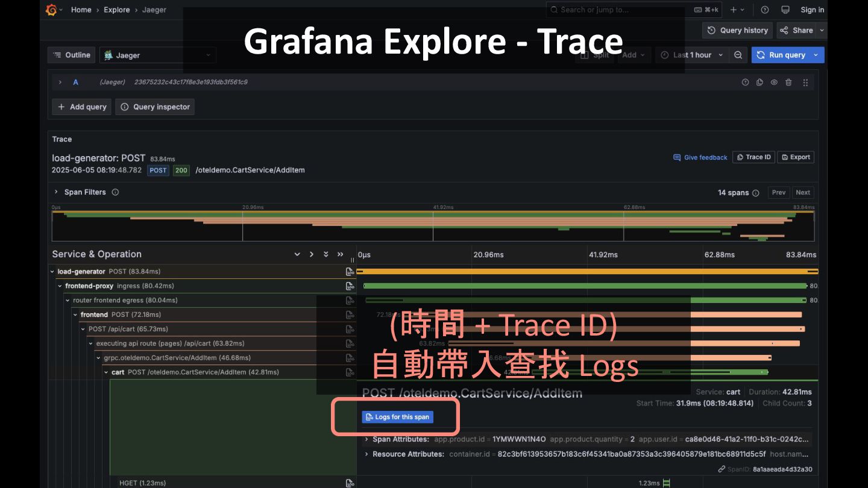Screen dimensions: 868x488
Task: Collapse the load-generator span tree chevron
Action: 52,272
